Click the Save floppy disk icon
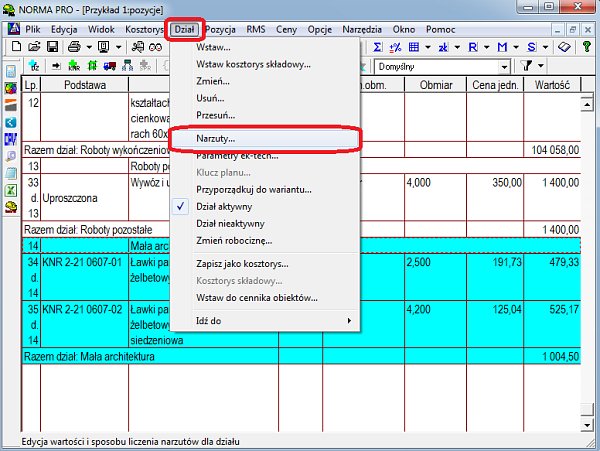Screen dimensions: 600x451 tap(52, 47)
